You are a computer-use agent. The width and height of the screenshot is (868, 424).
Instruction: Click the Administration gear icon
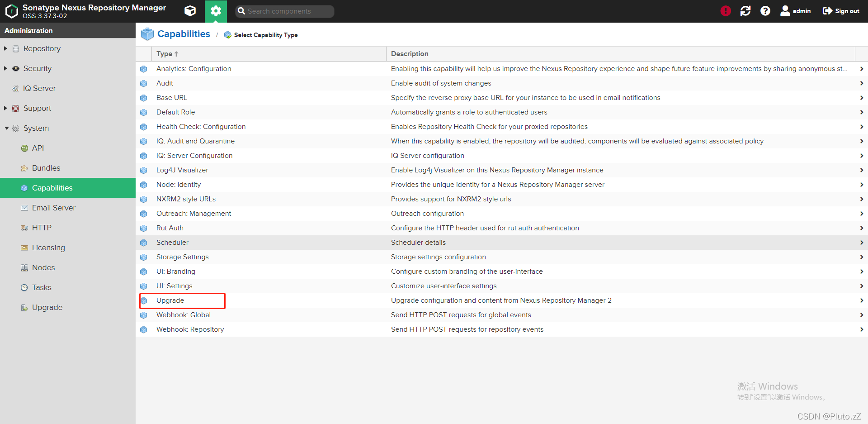click(216, 11)
